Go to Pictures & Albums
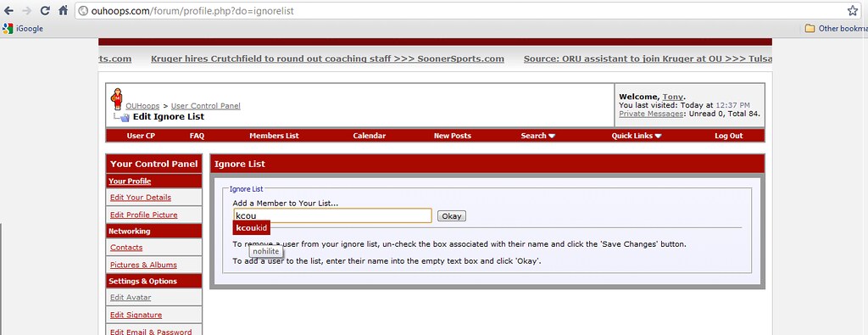This screenshot has height=335, width=868. (x=143, y=265)
